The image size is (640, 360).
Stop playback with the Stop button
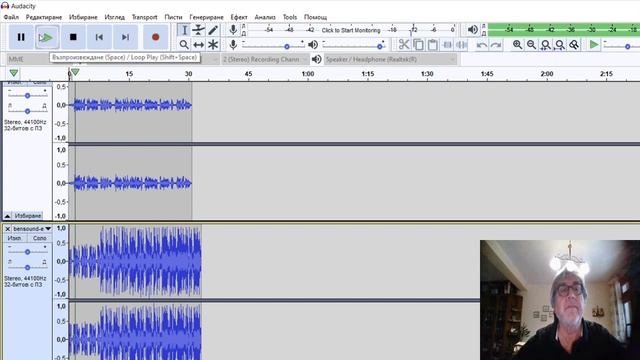click(73, 37)
